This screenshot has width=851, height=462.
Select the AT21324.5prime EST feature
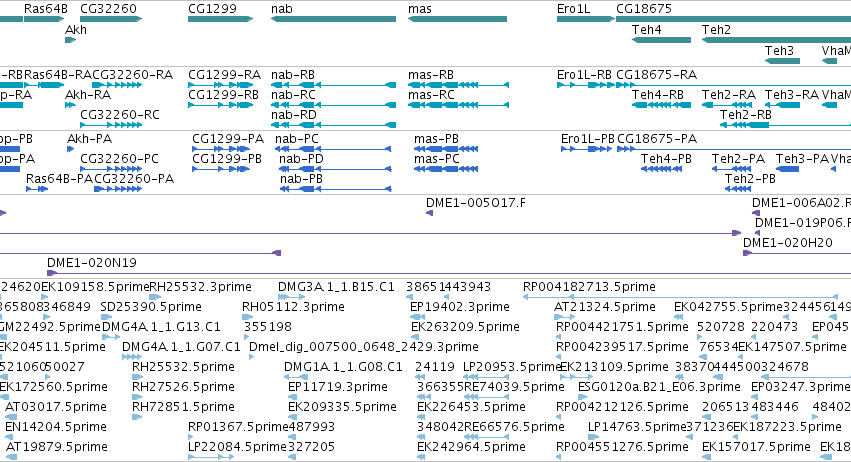564,317
